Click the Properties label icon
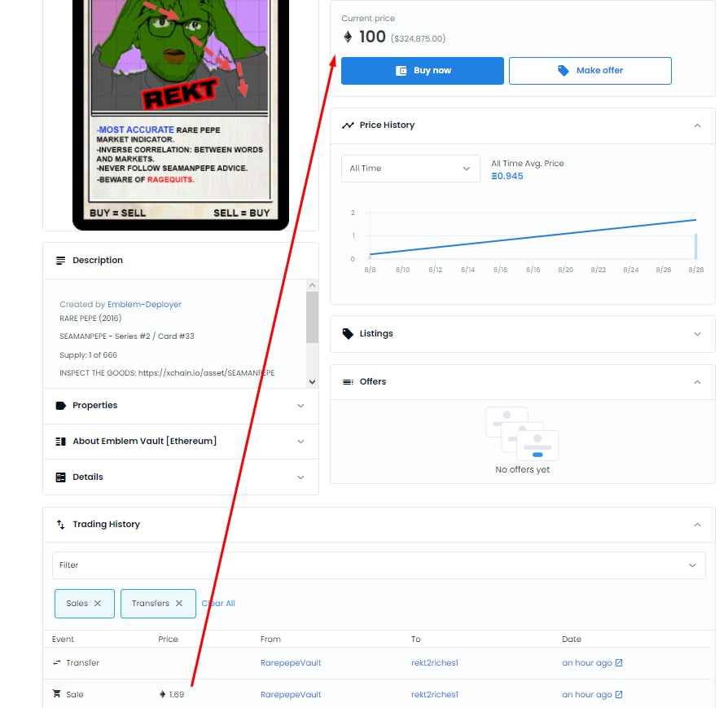The image size is (728, 708). (x=61, y=406)
